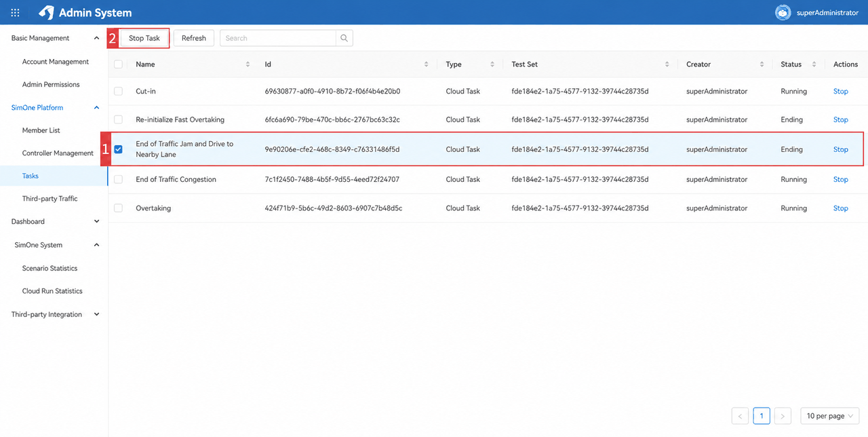Click the Creator column header
868x437 pixels.
pyautogui.click(x=698, y=64)
